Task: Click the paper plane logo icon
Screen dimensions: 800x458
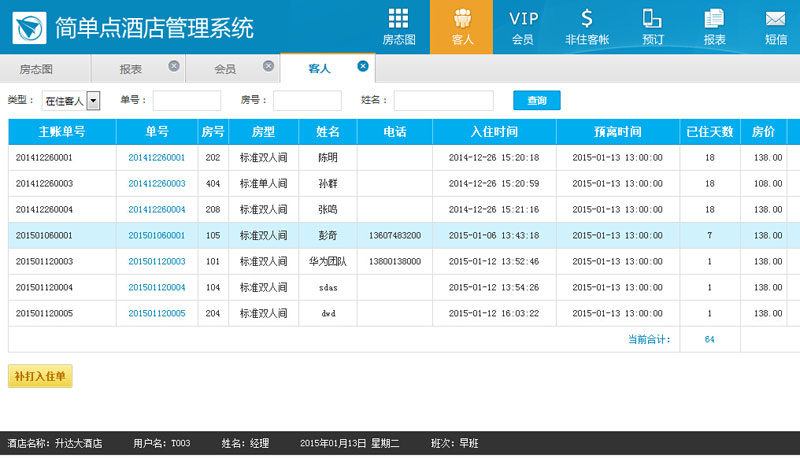Action: click(x=29, y=28)
